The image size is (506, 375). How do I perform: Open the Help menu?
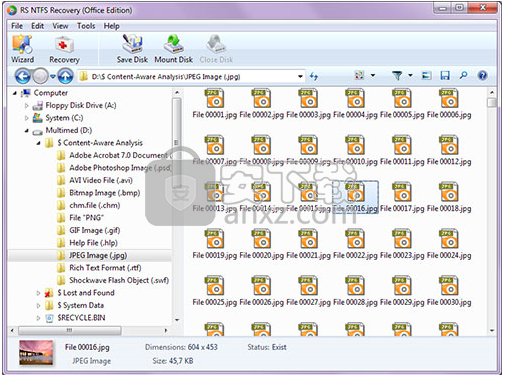(x=111, y=26)
